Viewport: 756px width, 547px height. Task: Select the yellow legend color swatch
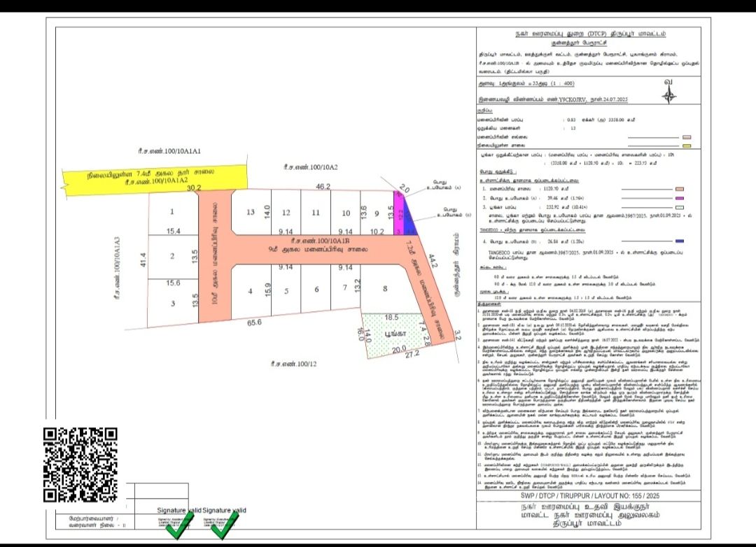click(687, 145)
